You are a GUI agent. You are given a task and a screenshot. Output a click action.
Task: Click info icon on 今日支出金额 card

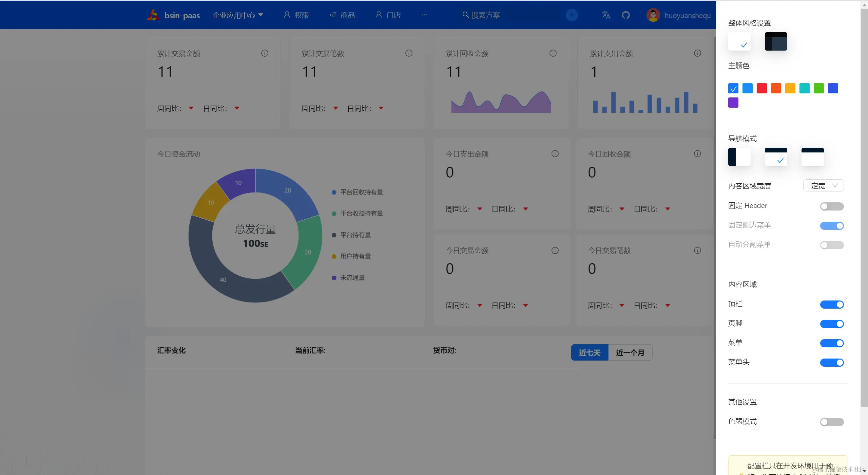pos(555,154)
